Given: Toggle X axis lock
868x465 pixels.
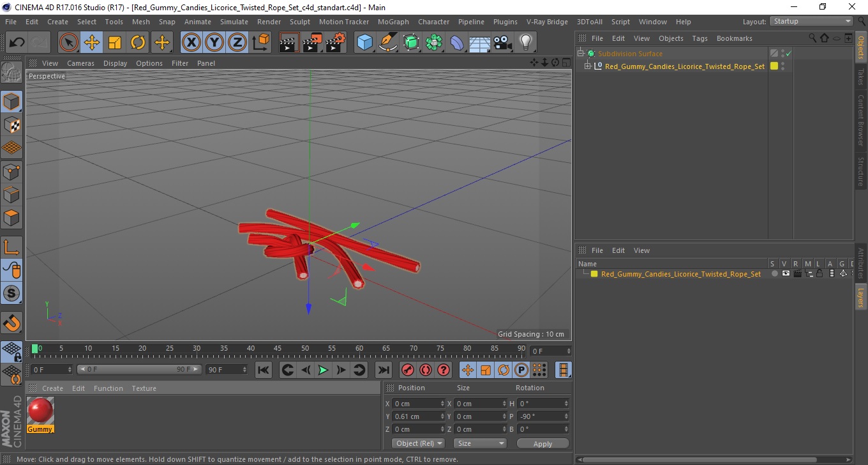Looking at the screenshot, I should [x=191, y=43].
